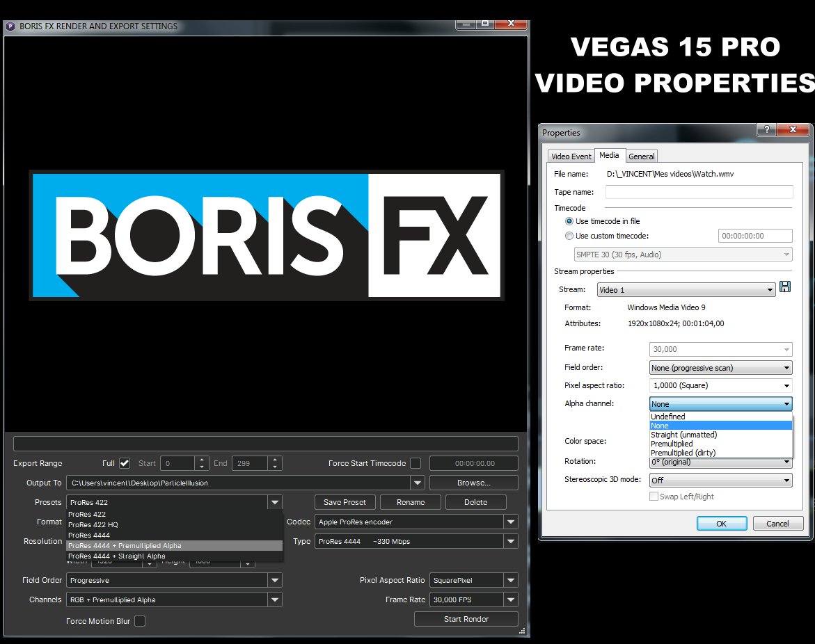This screenshot has height=644, width=815.
Task: Tick the Swap Left/Right checkbox
Action: point(654,497)
